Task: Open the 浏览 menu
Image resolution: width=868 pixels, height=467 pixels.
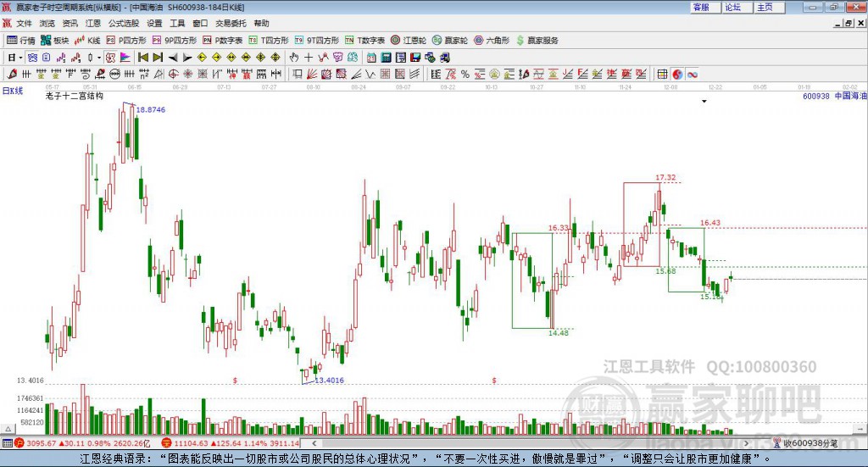Action: (47, 23)
